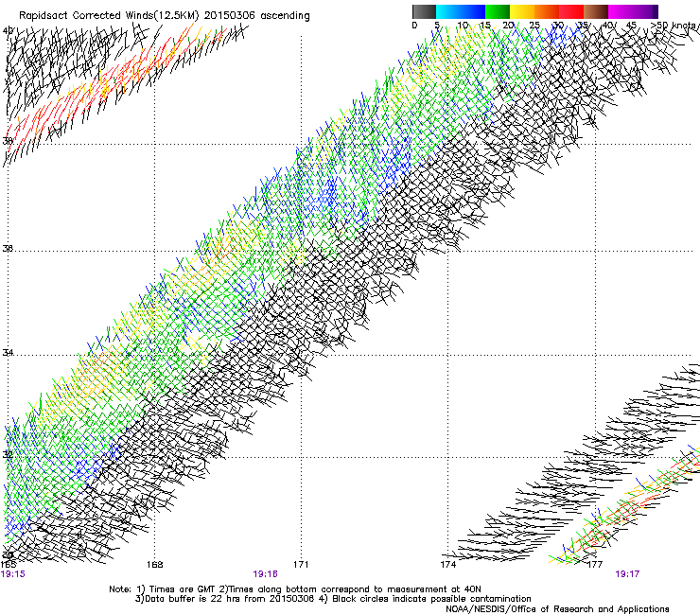Click the green 15-20 knots legend swatch
Image resolution: width=700 pixels, height=615 pixels.
[x=498, y=11]
